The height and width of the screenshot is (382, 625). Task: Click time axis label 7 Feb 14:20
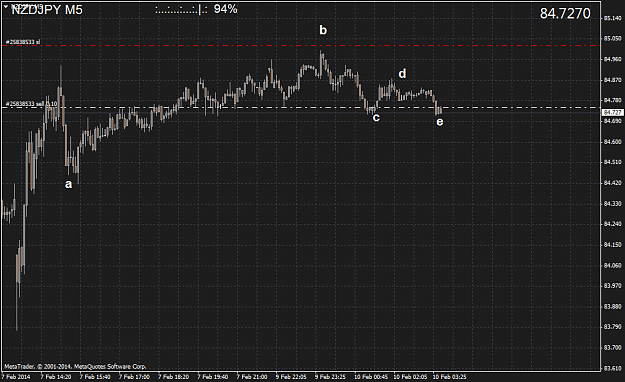56,377
